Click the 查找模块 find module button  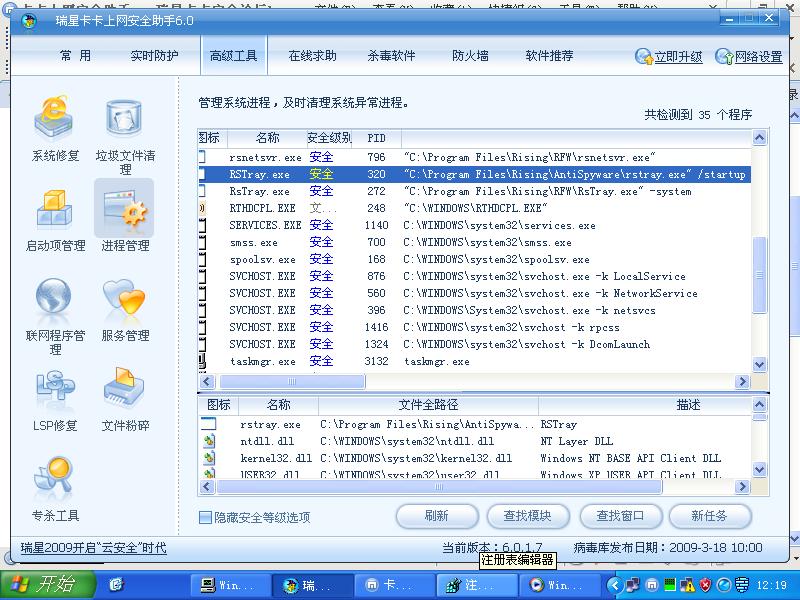click(x=528, y=516)
